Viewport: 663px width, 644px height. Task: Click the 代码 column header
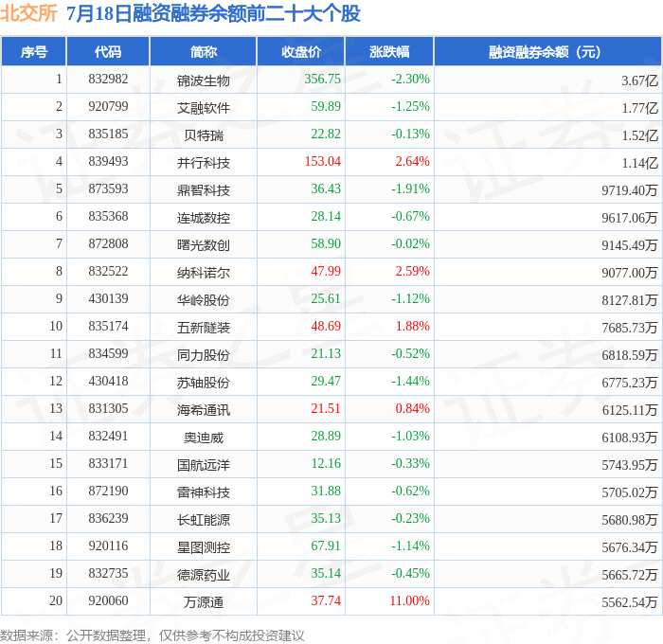coord(108,51)
